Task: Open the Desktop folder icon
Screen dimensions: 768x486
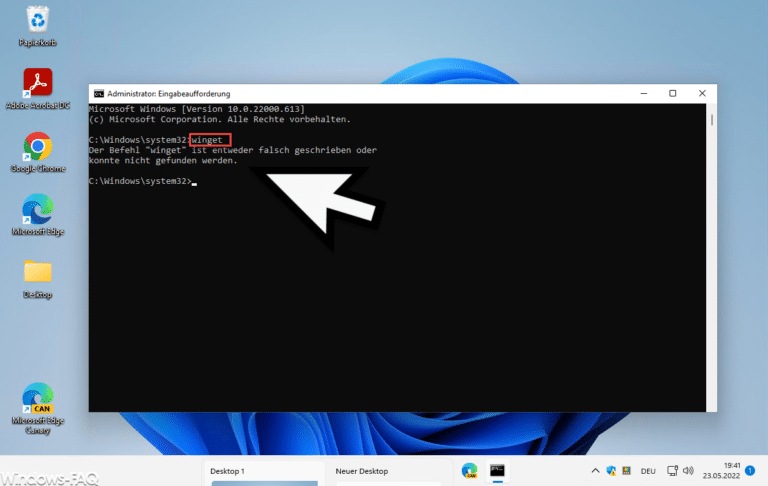Action: 37,272
